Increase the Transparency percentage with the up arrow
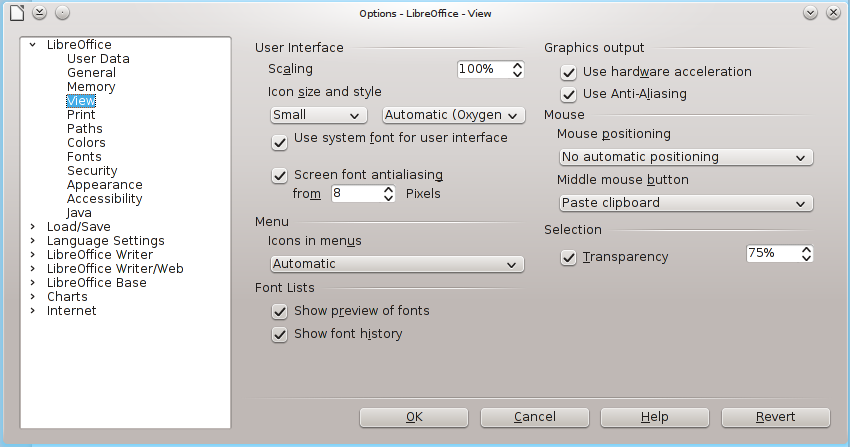Image resolution: width=850 pixels, height=447 pixels. [807, 250]
